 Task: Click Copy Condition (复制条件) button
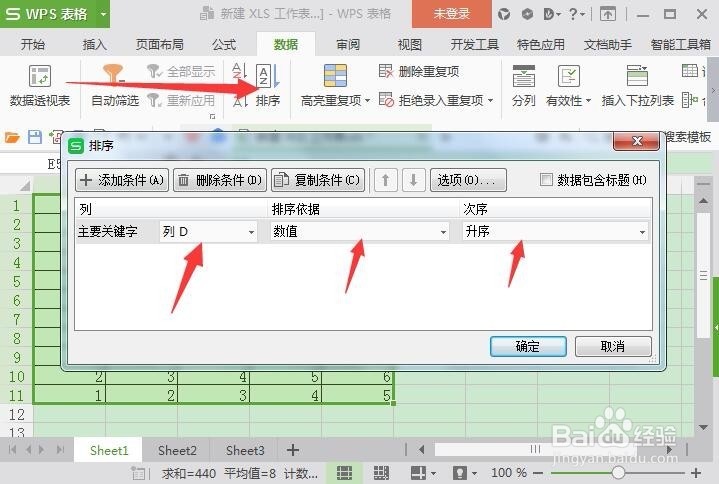click(x=318, y=180)
